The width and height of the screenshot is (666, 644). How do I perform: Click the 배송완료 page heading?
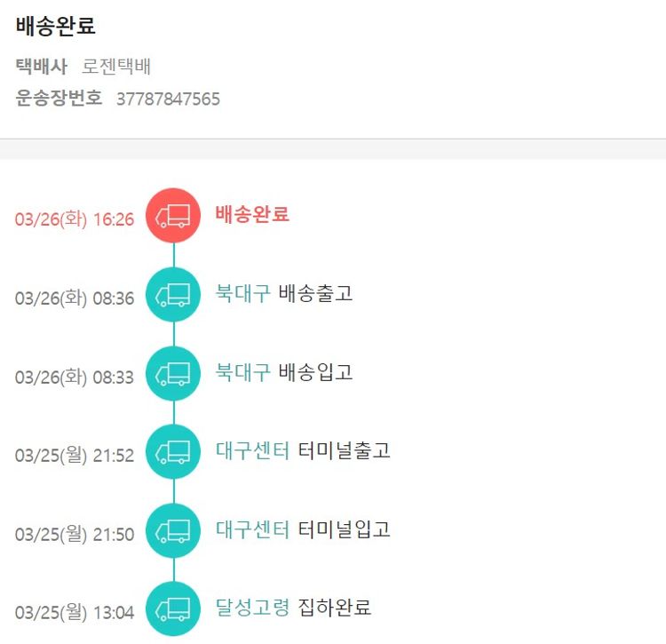pyautogui.click(x=55, y=26)
